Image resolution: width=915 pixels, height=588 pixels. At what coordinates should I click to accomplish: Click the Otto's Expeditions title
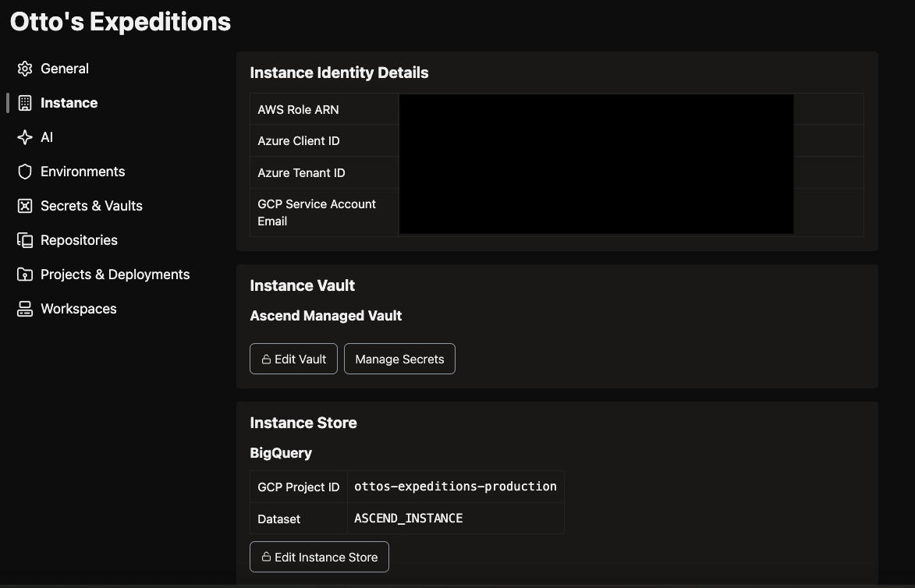(120, 22)
